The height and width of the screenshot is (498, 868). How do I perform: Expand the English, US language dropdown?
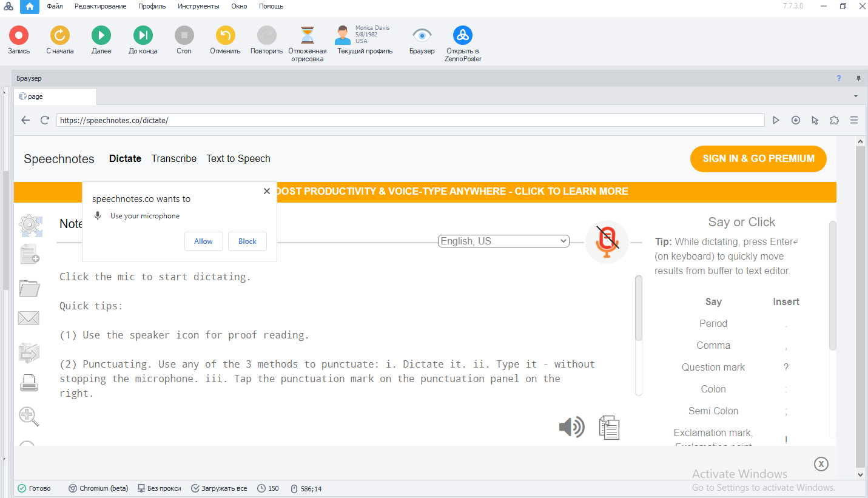pyautogui.click(x=503, y=241)
